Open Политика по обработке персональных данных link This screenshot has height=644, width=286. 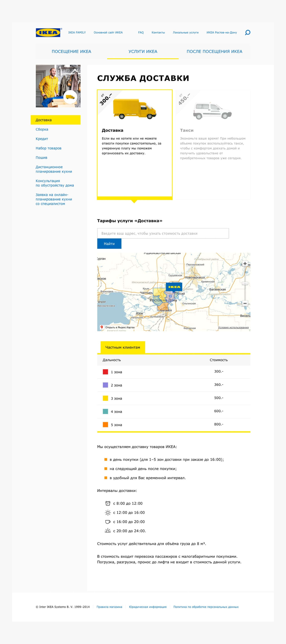(x=206, y=607)
